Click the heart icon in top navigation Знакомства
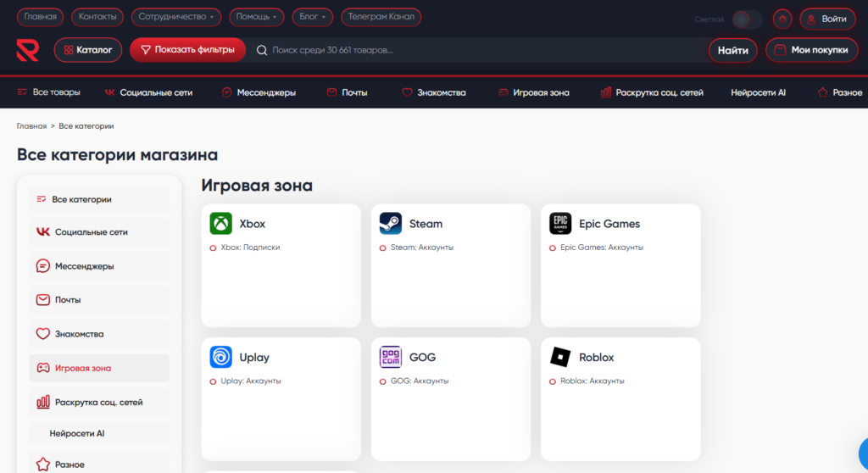Image resolution: width=868 pixels, height=473 pixels. pos(407,92)
